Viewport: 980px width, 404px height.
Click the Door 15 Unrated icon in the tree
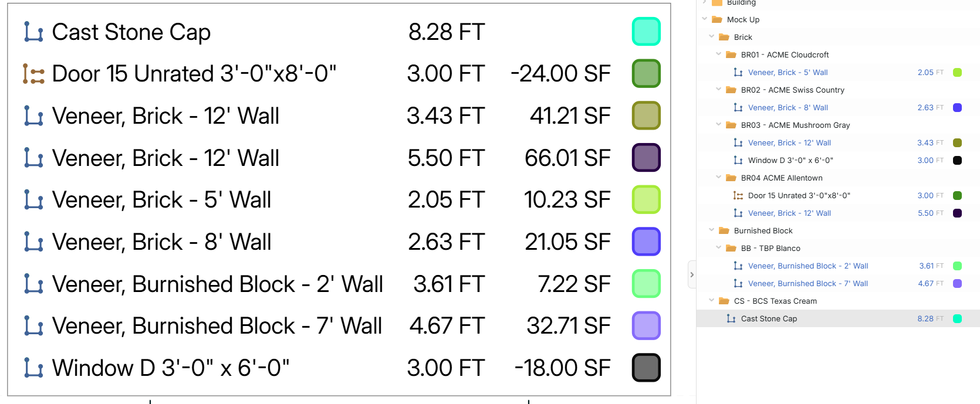[x=738, y=195]
